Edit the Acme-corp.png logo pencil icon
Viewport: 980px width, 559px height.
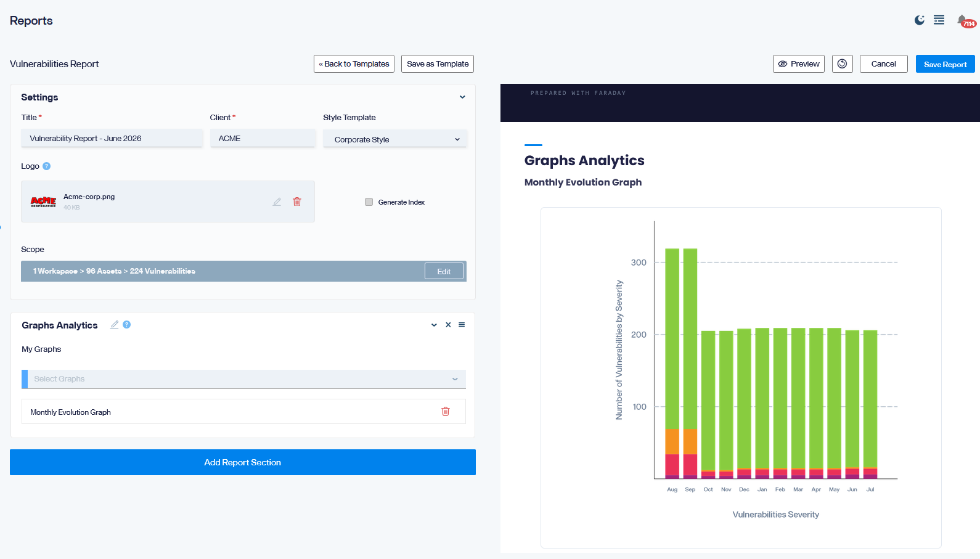pyautogui.click(x=277, y=202)
